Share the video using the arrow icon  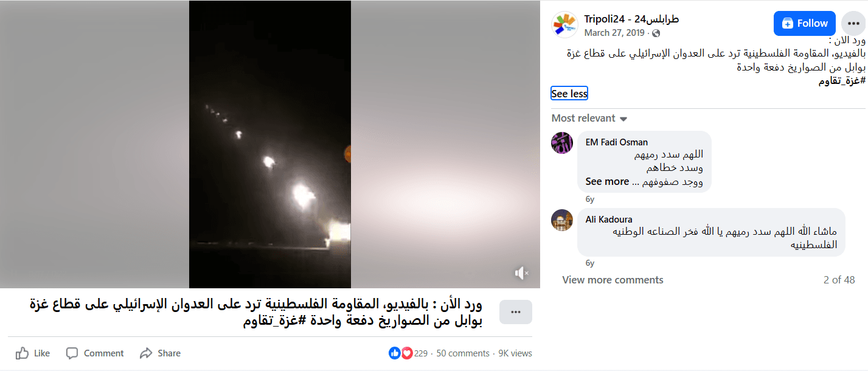point(145,353)
